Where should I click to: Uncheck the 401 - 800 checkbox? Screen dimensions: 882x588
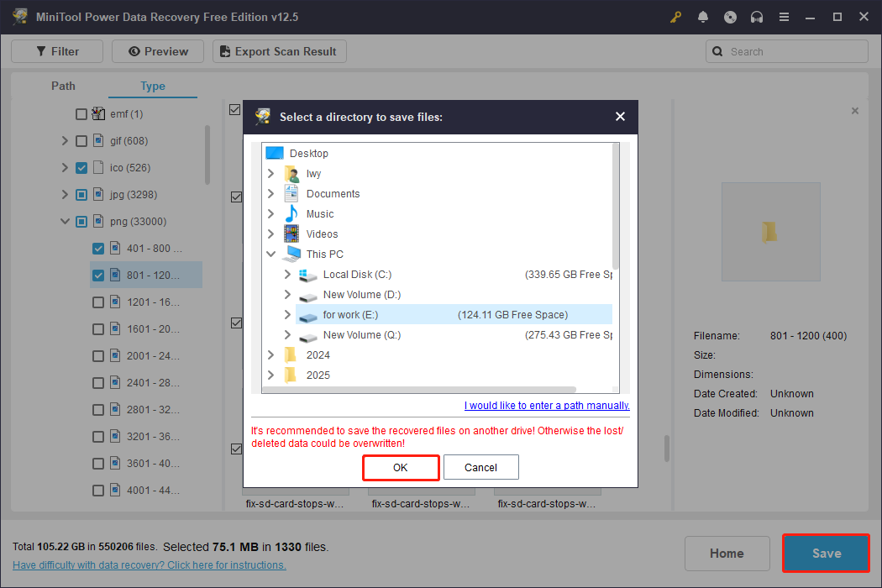click(98, 249)
